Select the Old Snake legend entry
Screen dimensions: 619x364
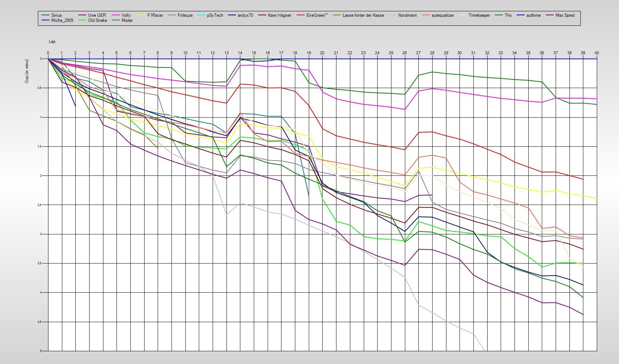click(97, 20)
